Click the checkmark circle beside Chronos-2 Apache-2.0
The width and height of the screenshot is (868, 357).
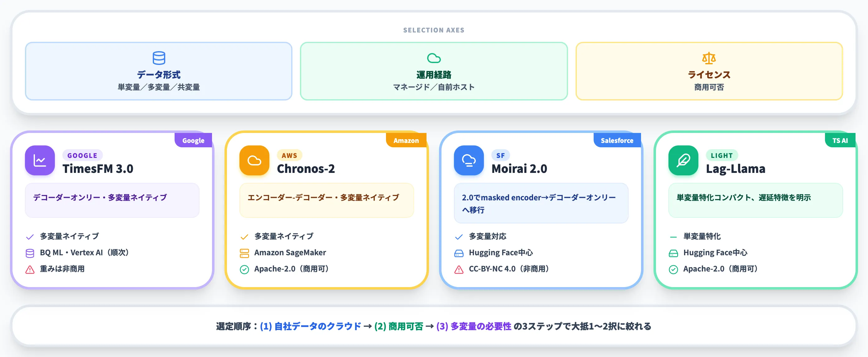point(244,269)
